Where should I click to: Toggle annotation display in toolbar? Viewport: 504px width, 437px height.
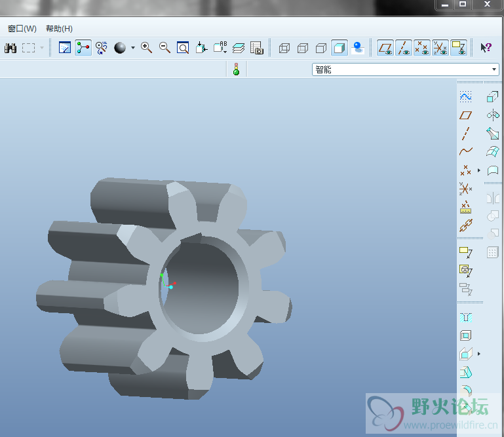[x=459, y=48]
